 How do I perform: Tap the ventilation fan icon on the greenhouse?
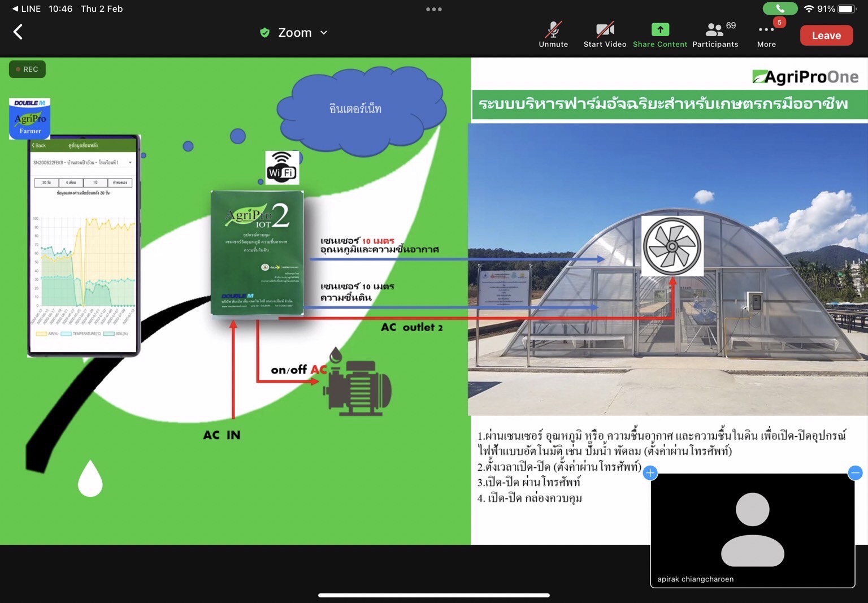click(x=672, y=246)
